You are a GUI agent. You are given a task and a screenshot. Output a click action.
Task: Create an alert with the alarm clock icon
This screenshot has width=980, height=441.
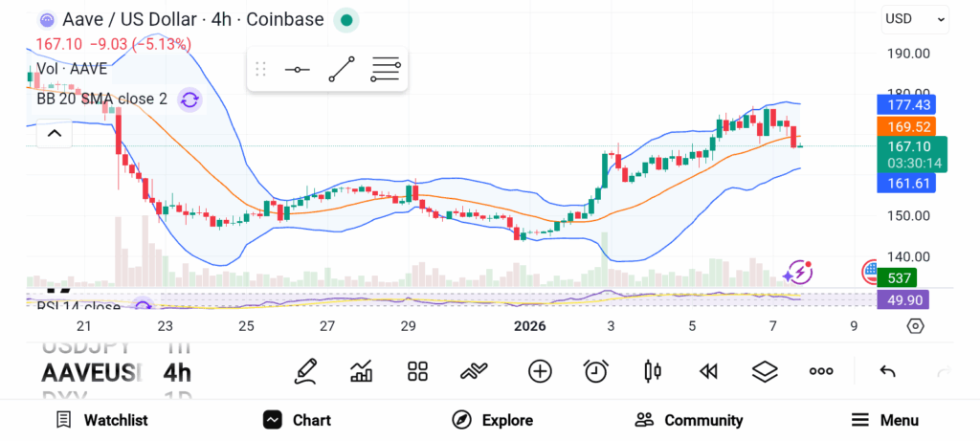click(x=596, y=371)
